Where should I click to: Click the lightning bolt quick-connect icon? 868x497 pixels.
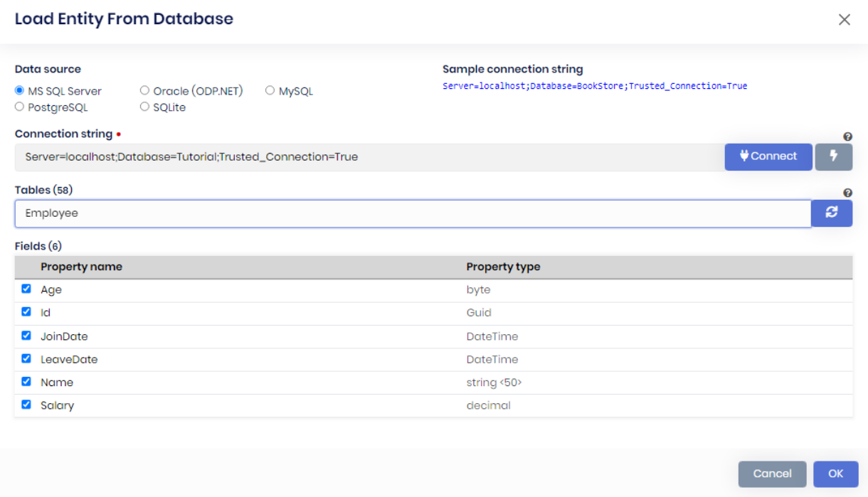click(834, 156)
